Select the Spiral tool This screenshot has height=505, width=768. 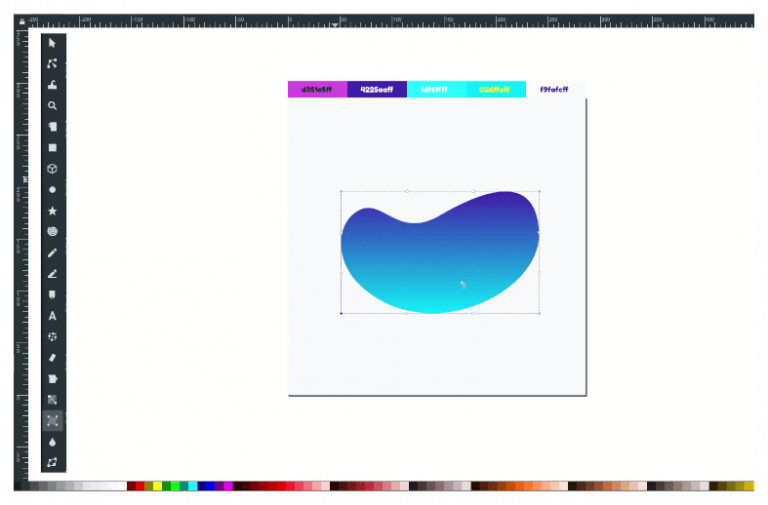coord(52,232)
